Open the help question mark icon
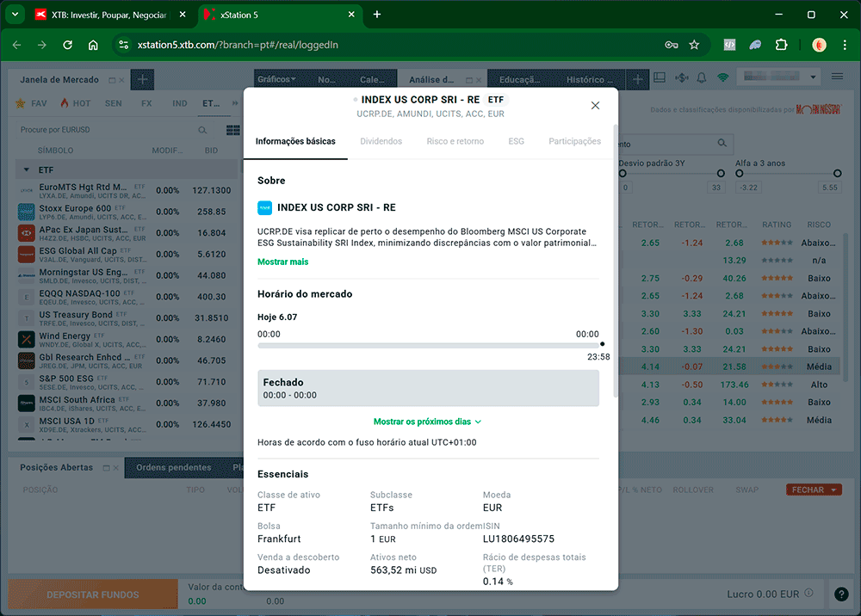The height and width of the screenshot is (616, 861). pyautogui.click(x=841, y=594)
